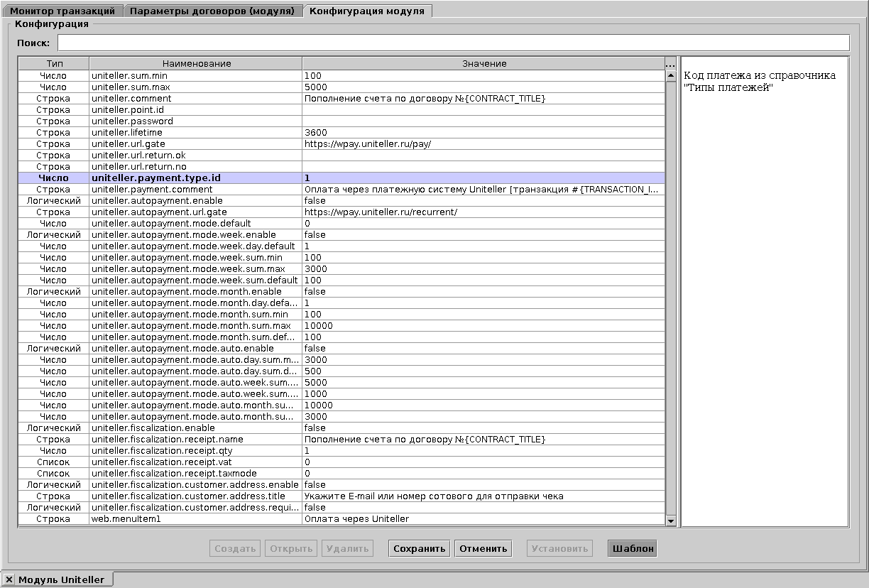
Task: Open the Шаблон dialog
Action: [631, 548]
